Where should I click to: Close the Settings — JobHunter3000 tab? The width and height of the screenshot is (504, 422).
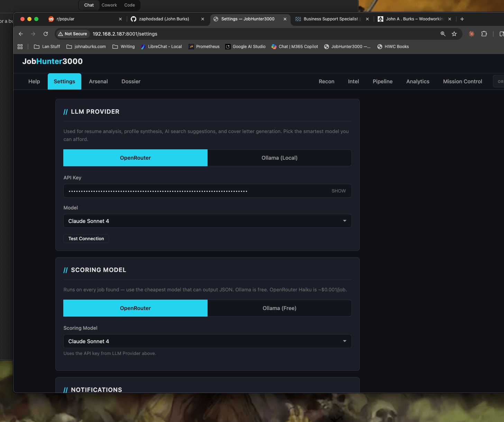[285, 19]
